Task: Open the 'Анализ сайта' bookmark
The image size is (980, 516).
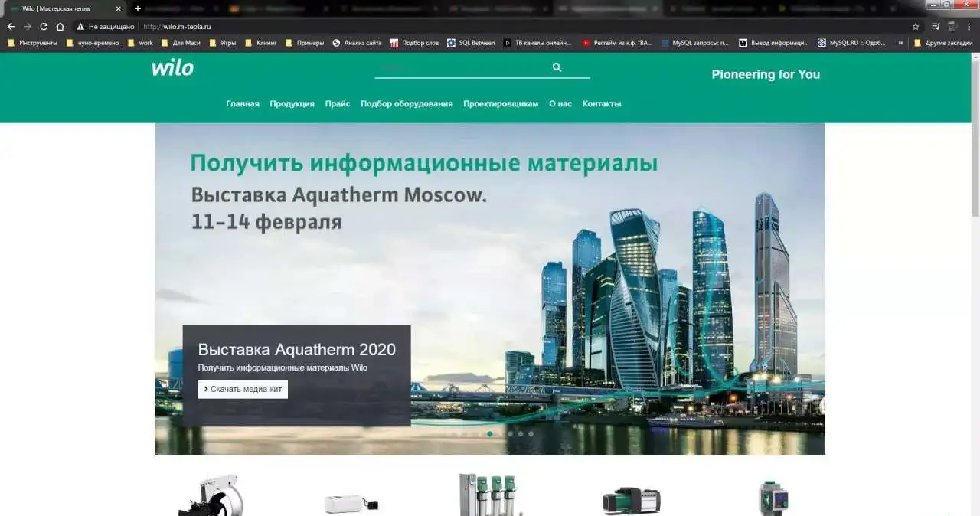Action: click(357, 43)
